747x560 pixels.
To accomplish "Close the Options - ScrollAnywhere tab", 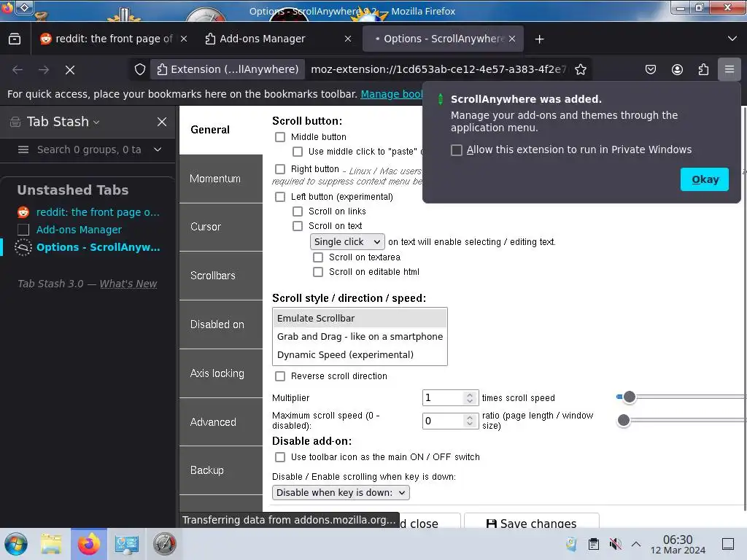I will [512, 39].
